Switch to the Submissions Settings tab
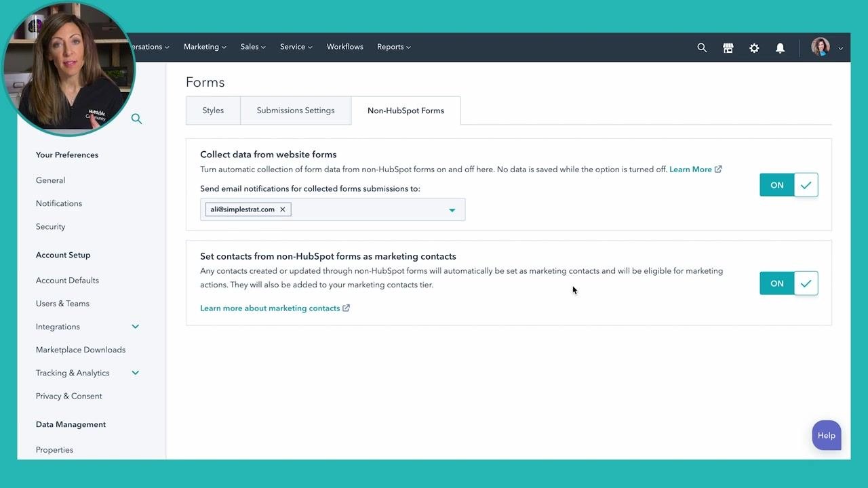 (x=296, y=110)
